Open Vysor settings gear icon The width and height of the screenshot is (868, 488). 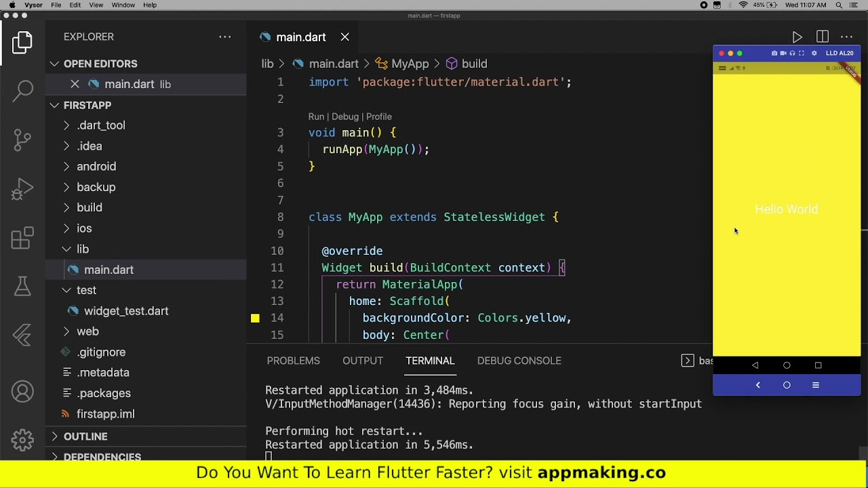[x=814, y=53]
